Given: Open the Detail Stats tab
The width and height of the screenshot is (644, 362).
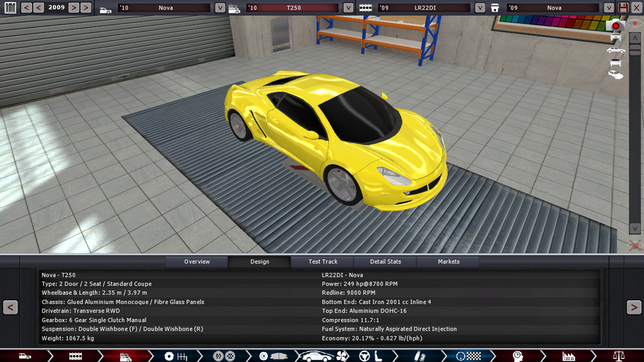Looking at the screenshot, I should (x=386, y=261).
